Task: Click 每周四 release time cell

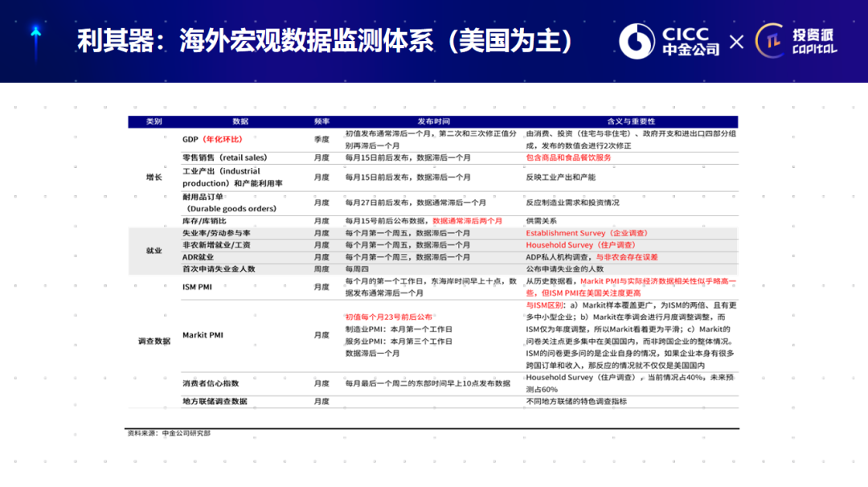Action: pyautogui.click(x=357, y=269)
